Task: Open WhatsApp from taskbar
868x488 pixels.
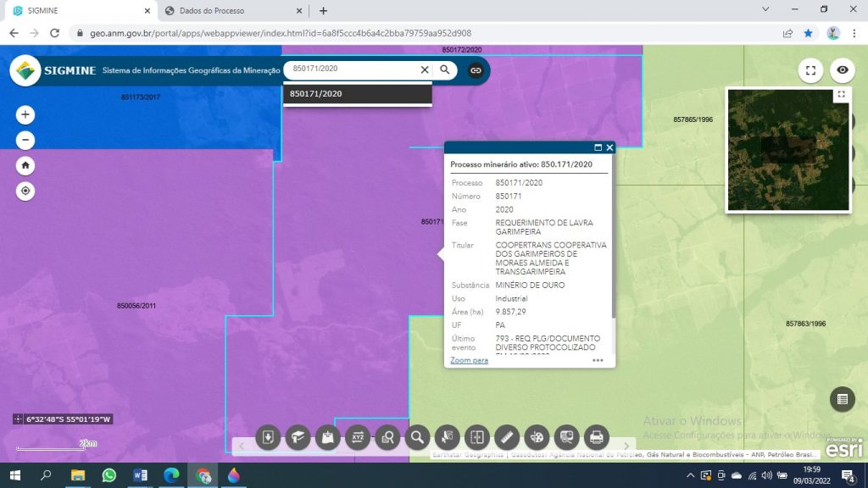Action: 109,475
